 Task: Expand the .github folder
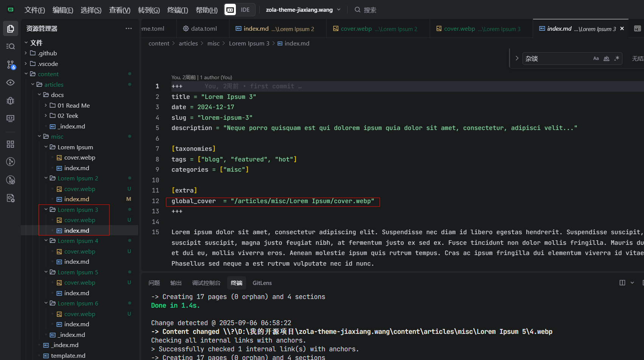click(26, 53)
